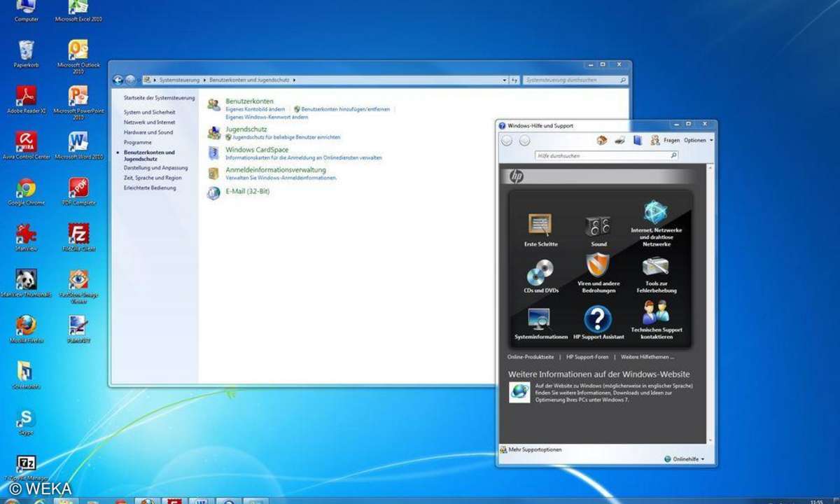Click the Anmeldeinformationsverwaltung icon
840x504 pixels.
tap(213, 174)
